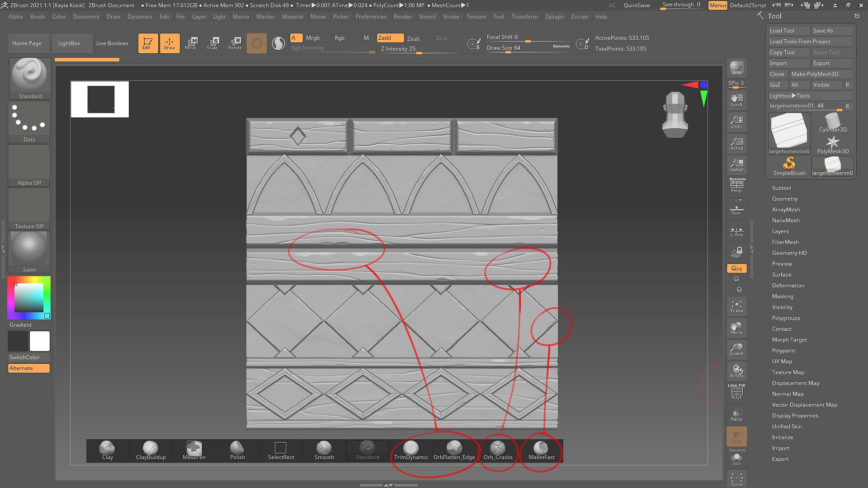This screenshot has height=488, width=868.
Task: Choose the TrimDynamic brush icon
Action: (x=410, y=449)
